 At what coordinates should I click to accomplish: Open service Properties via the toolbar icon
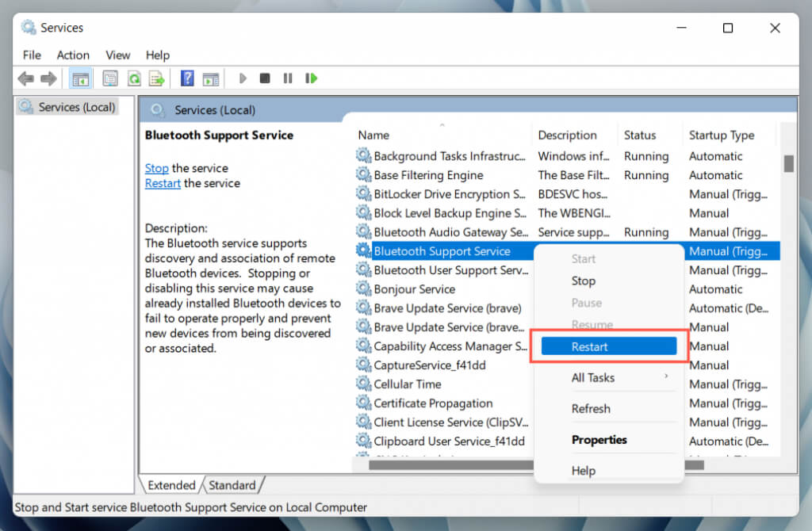[109, 78]
